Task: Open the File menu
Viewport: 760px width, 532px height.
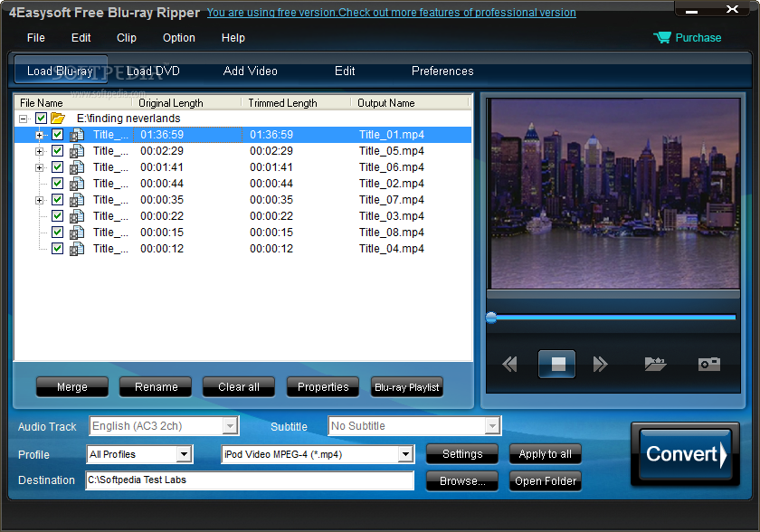Action: (36, 38)
